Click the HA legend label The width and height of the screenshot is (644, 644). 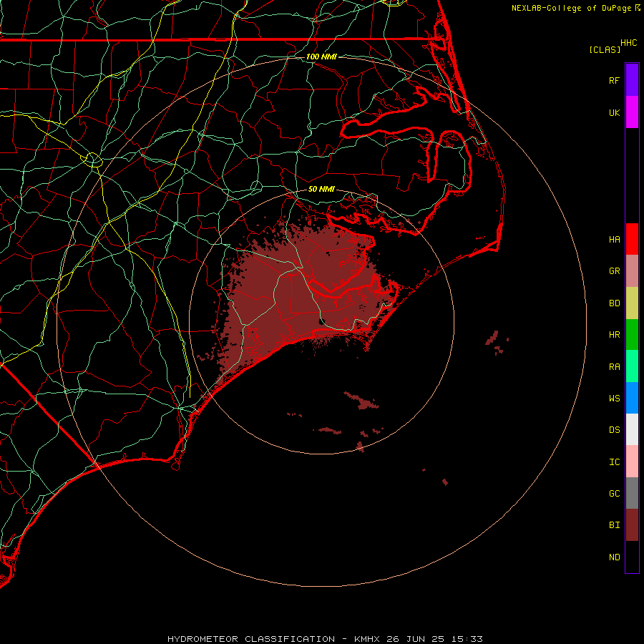click(x=615, y=240)
